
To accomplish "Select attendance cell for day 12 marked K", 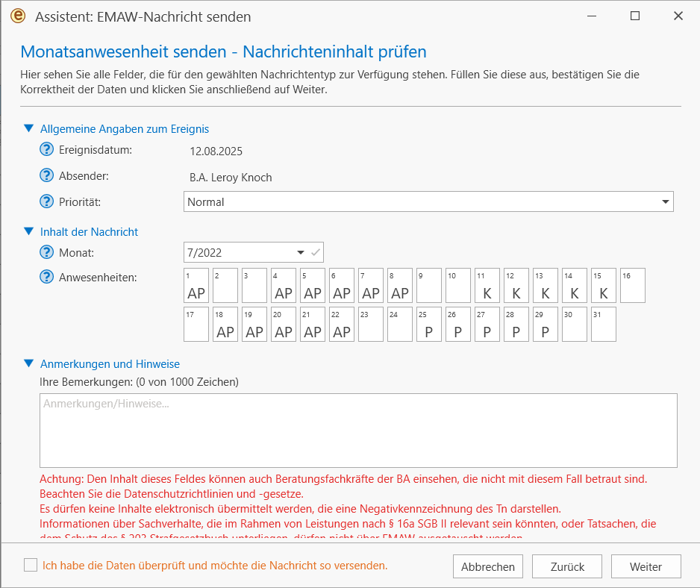I will [x=516, y=285].
